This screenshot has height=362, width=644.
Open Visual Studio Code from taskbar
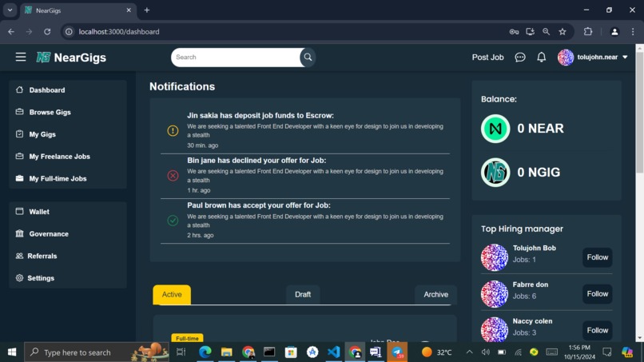pyautogui.click(x=333, y=352)
